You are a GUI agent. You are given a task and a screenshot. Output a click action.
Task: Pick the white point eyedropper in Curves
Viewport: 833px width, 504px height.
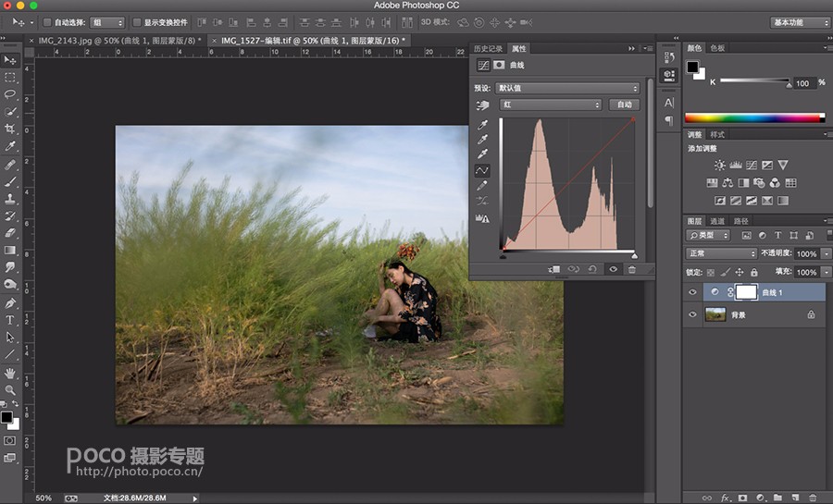482,154
